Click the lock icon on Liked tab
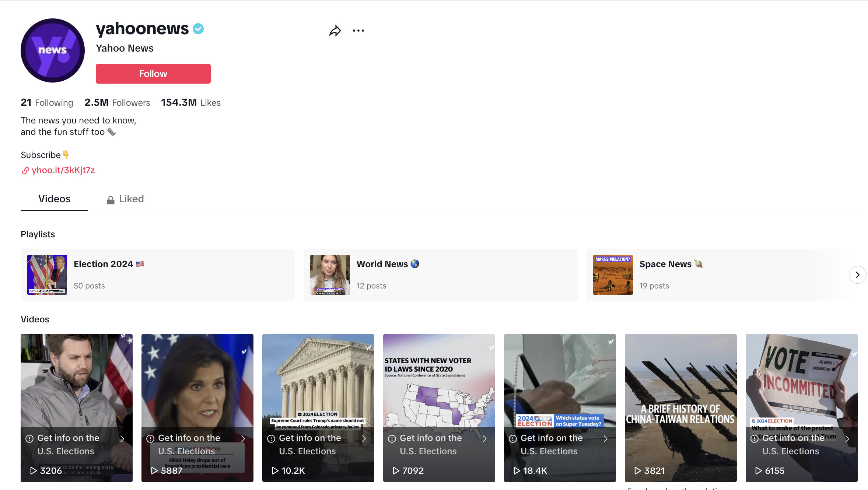Image resolution: width=868 pixels, height=490 pixels. (111, 200)
